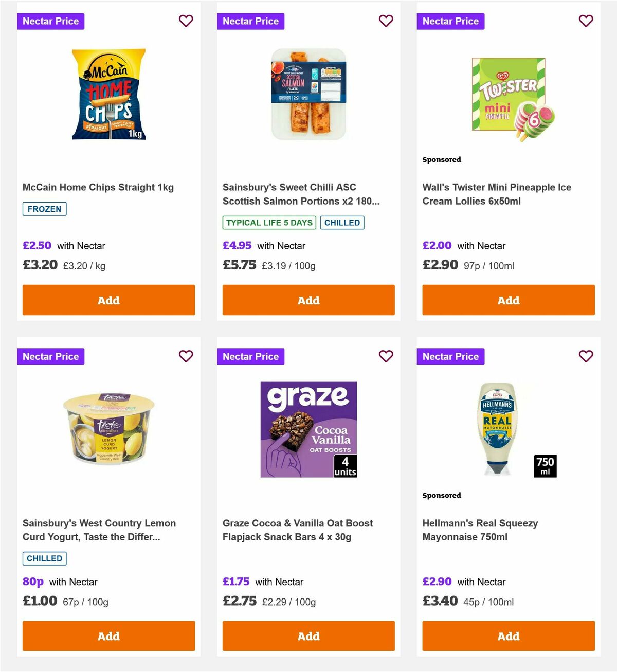Click the wishlist heart on Sweet Chilli Salmon

pos(386,21)
